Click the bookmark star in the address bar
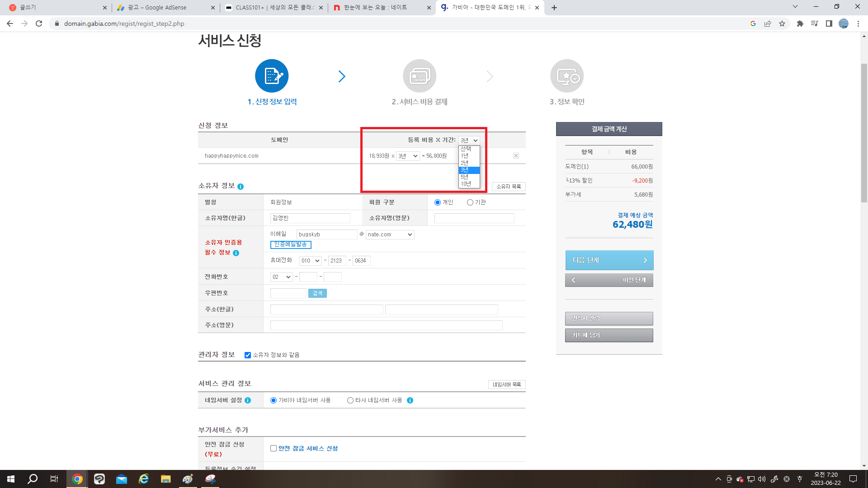868x488 pixels. click(782, 23)
